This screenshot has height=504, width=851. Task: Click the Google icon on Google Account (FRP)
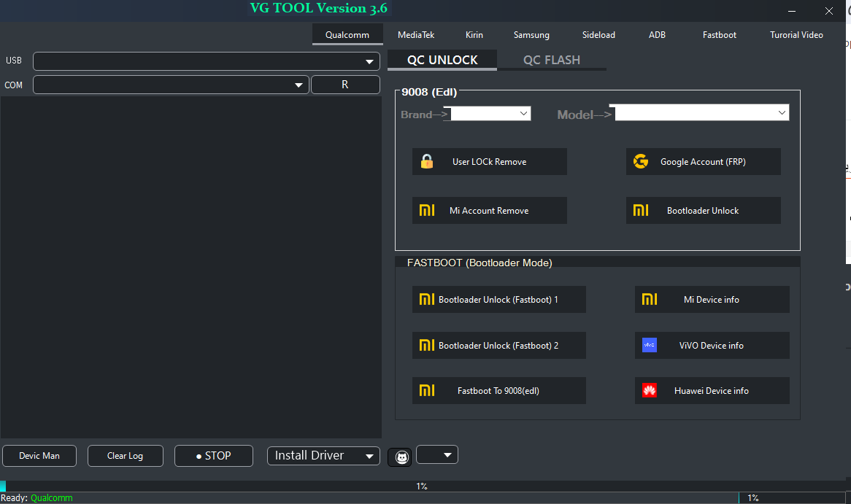[x=640, y=161]
